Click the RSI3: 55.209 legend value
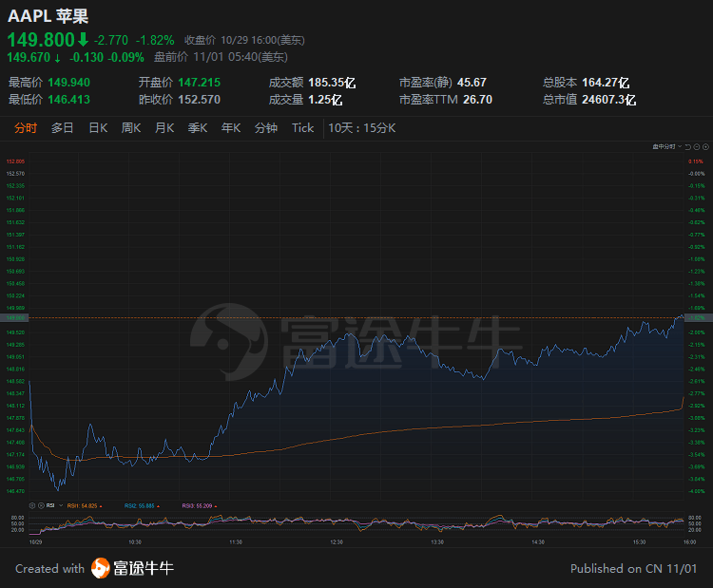The width and height of the screenshot is (713, 588). (x=198, y=505)
